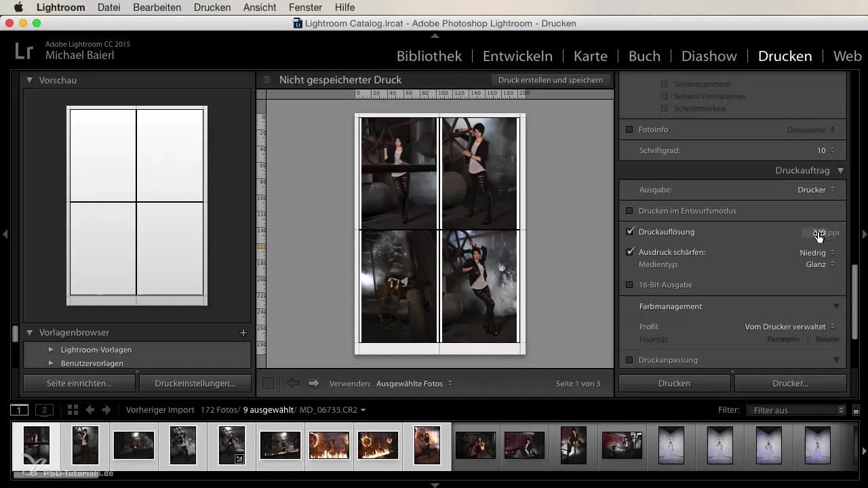
Task: Click the Druckeinstellungen button
Action: tap(195, 384)
